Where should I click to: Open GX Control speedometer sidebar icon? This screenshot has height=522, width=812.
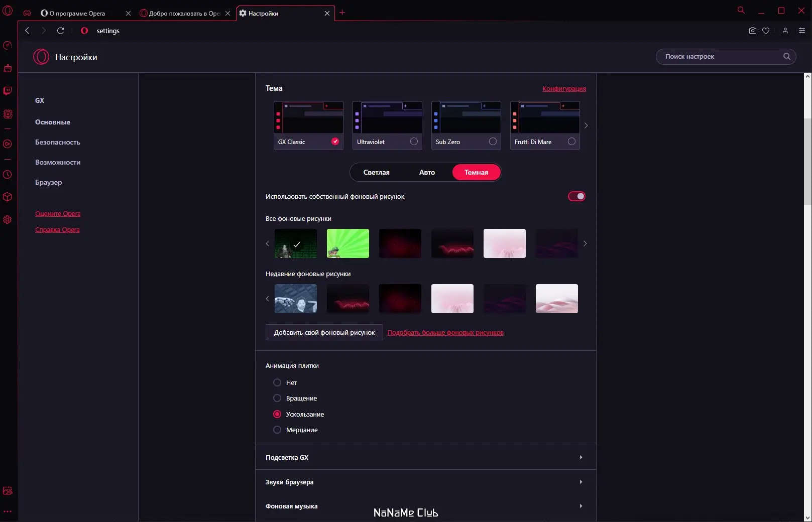coord(8,46)
